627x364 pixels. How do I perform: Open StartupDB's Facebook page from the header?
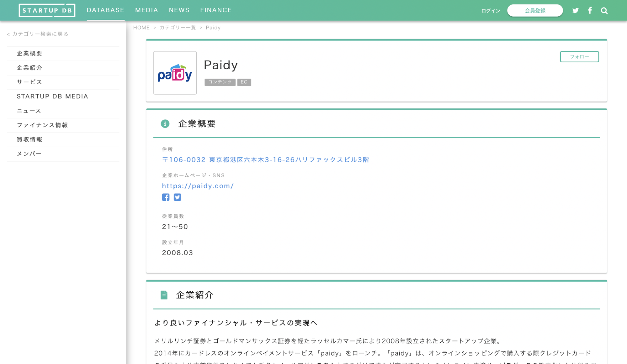[590, 10]
